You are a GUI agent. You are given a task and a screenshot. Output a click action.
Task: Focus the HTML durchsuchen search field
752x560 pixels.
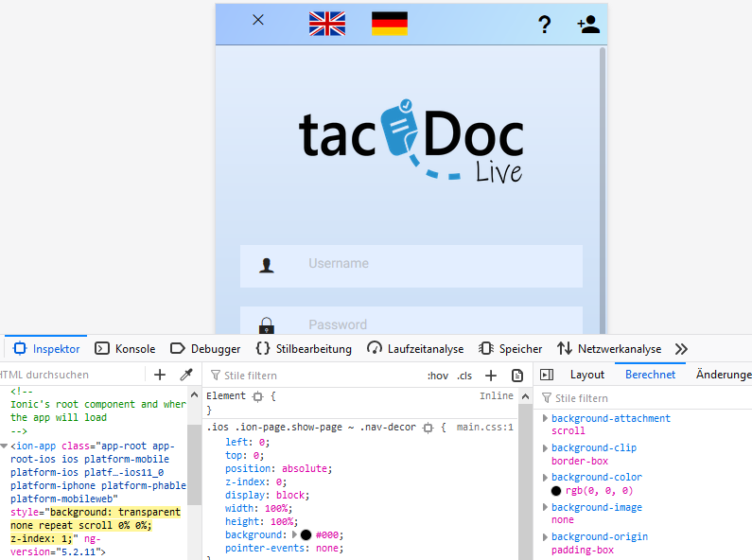click(x=72, y=375)
